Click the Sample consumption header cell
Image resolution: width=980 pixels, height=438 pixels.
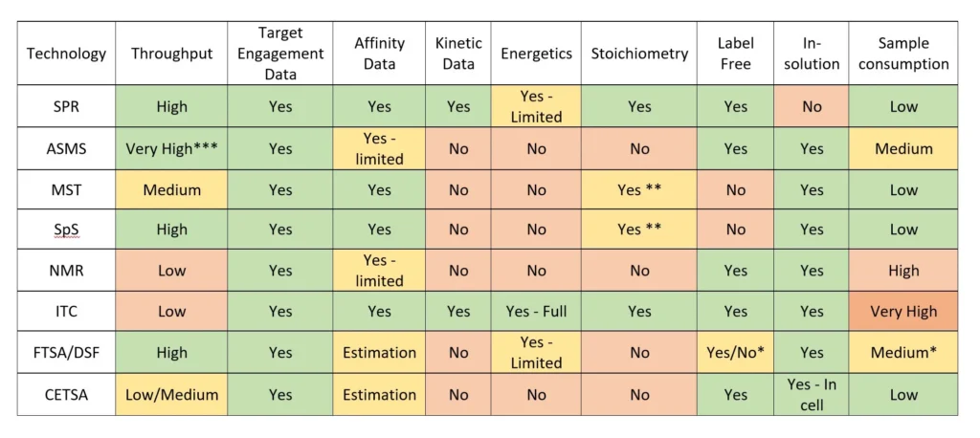coord(903,54)
